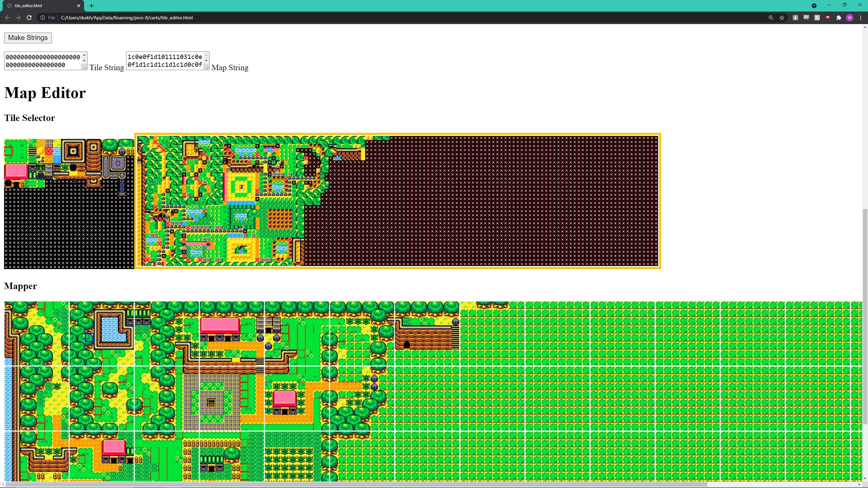
Task: Select the green leafy plant tile
Action: pyautogui.click(x=65, y=167)
